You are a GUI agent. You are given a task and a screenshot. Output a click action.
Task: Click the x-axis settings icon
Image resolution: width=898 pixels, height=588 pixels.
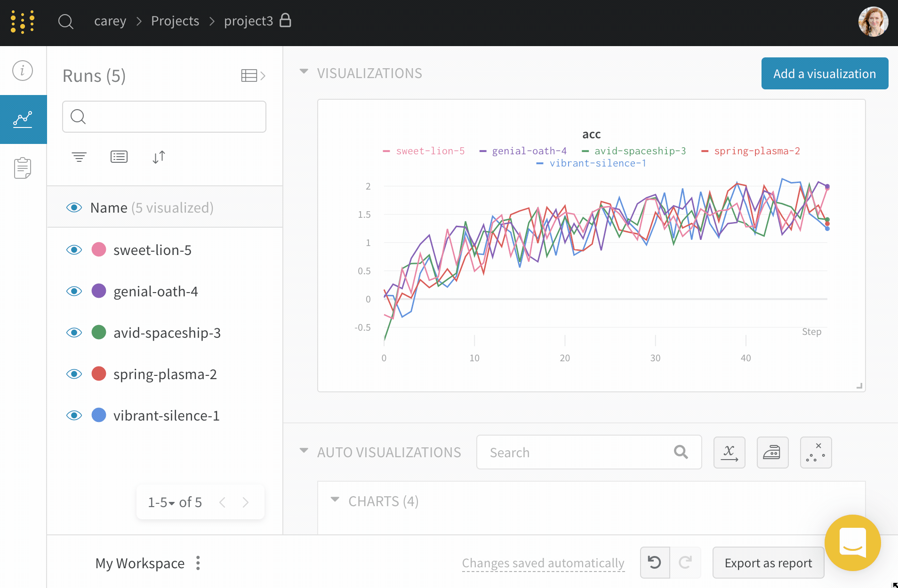[729, 453]
